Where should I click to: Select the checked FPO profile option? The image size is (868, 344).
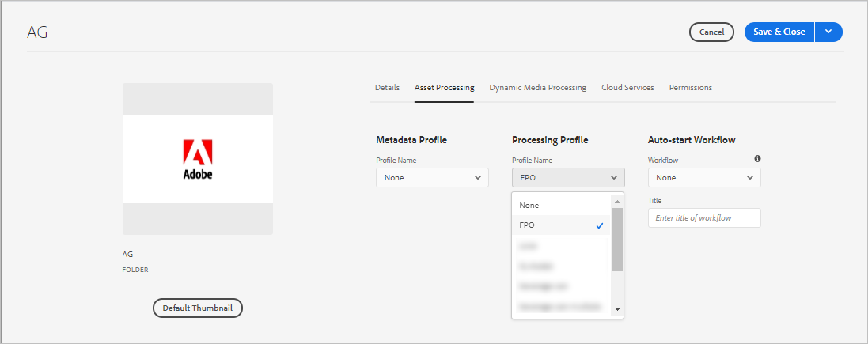[561, 225]
